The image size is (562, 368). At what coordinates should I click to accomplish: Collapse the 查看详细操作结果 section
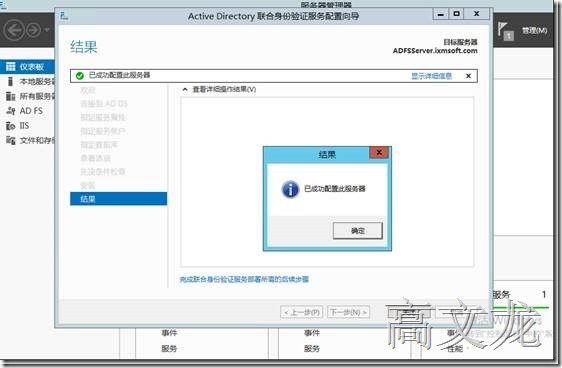[x=185, y=89]
